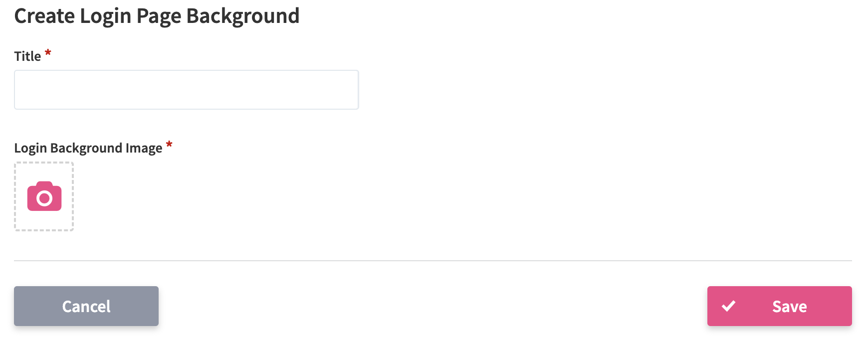Focus the Title text input field
868x342 pixels.
point(186,90)
